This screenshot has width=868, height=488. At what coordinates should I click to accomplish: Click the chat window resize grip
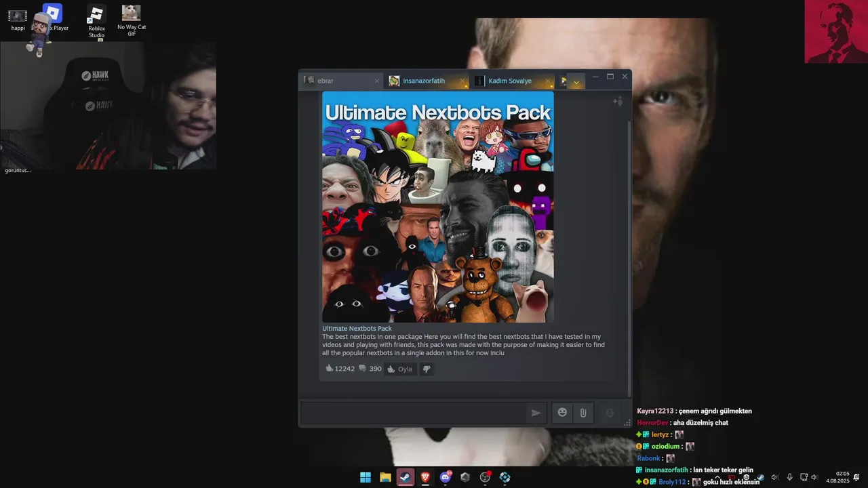[627, 423]
